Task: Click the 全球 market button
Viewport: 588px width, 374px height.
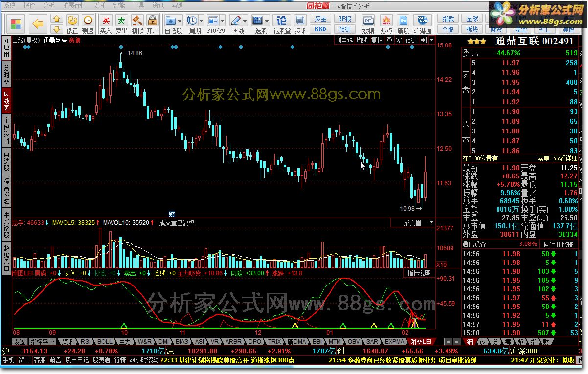Action: point(472,19)
